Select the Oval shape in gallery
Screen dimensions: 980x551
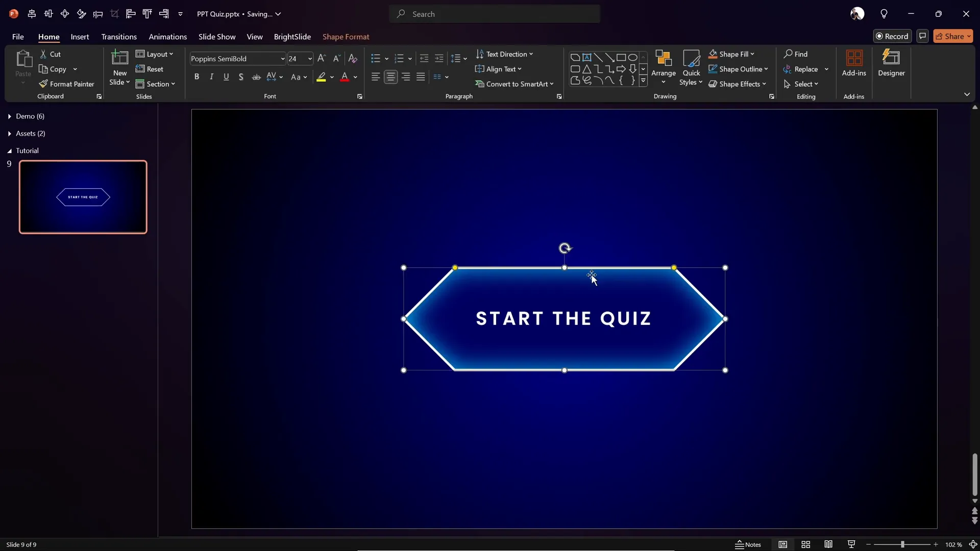point(632,57)
